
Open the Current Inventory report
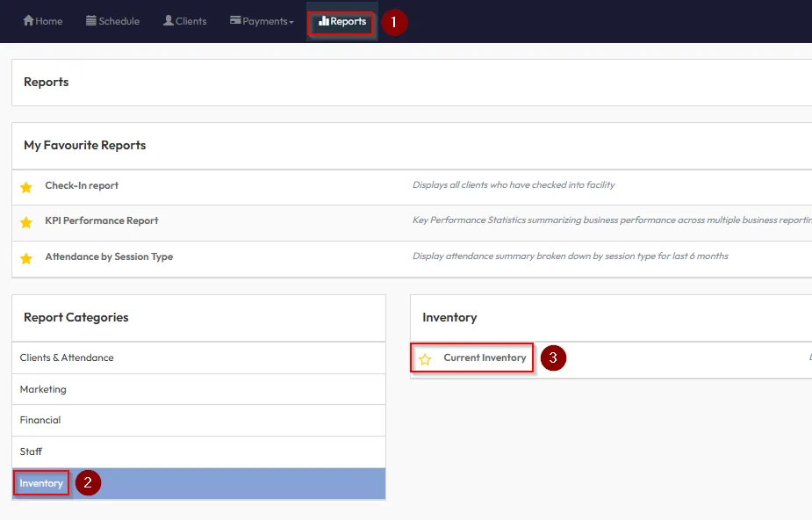(x=485, y=358)
